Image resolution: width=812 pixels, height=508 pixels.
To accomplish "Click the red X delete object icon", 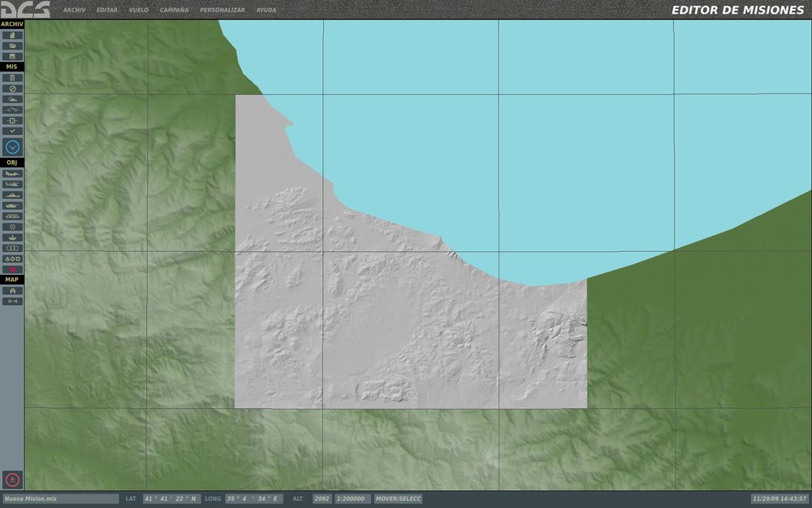I will pyautogui.click(x=12, y=270).
